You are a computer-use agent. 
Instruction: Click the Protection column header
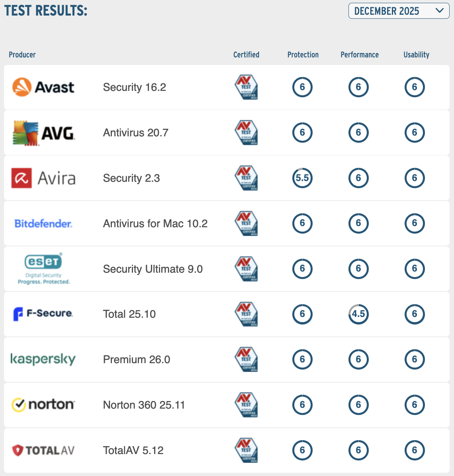click(303, 55)
